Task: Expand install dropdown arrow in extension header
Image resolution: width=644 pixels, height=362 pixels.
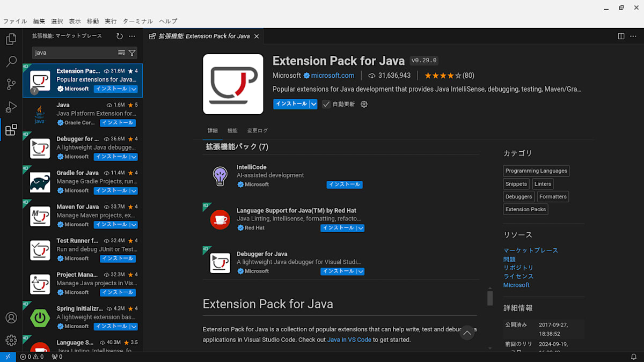Action: (x=313, y=104)
